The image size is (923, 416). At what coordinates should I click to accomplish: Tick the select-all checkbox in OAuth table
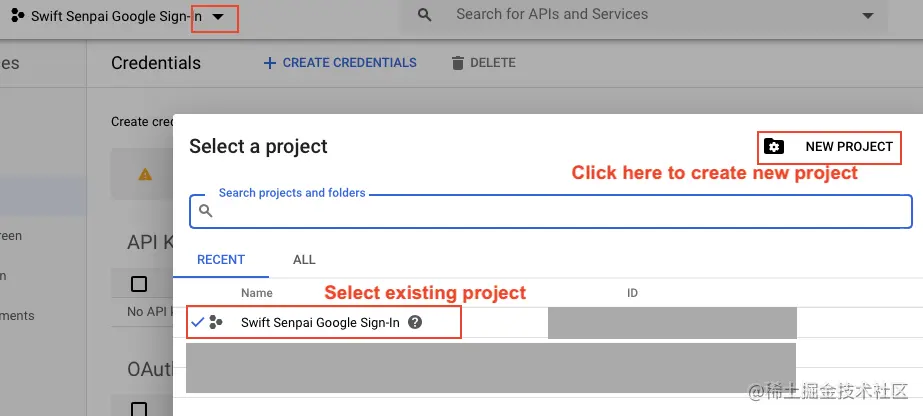pos(139,407)
